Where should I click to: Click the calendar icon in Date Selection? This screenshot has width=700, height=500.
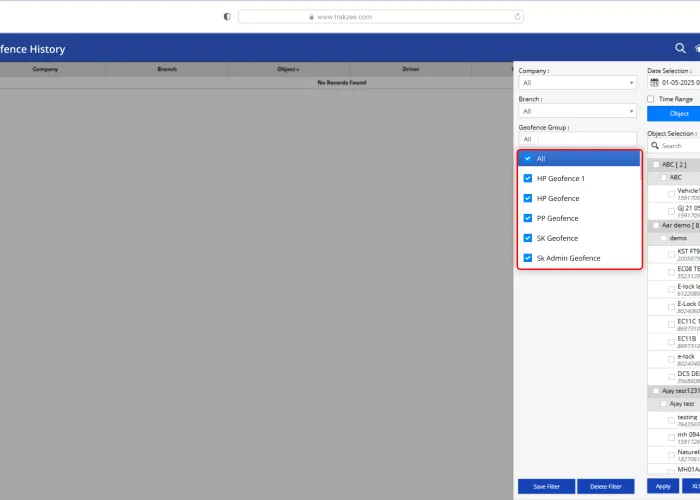pos(654,83)
